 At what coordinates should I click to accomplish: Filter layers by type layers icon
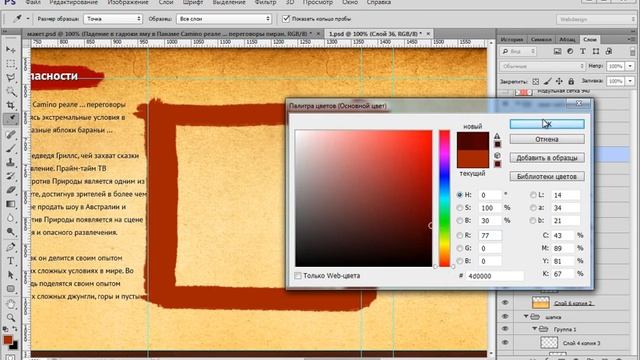tap(583, 51)
